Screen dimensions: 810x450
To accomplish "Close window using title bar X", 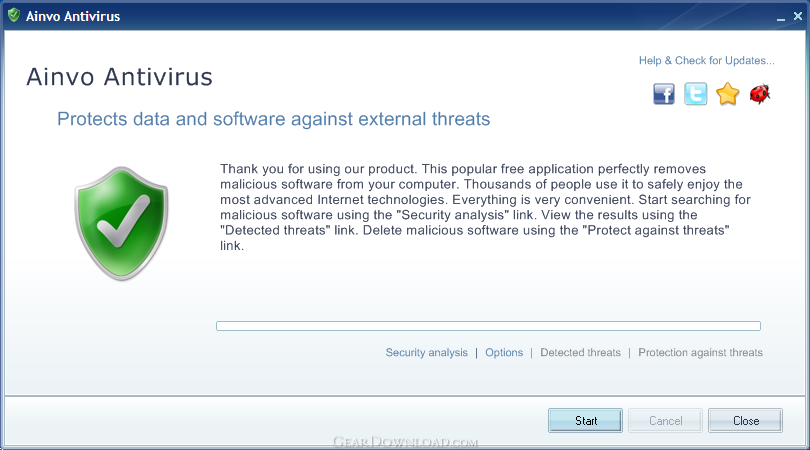I will tap(798, 17).
